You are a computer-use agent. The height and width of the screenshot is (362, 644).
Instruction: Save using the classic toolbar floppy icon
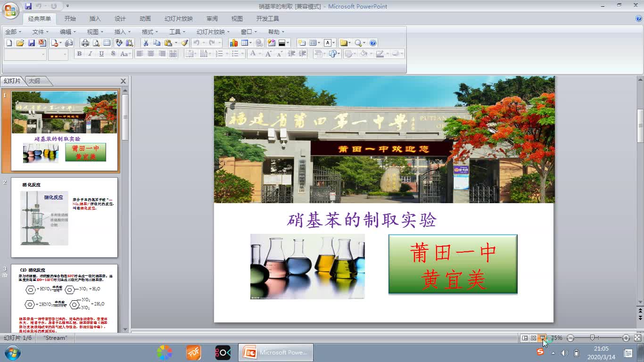(31, 43)
